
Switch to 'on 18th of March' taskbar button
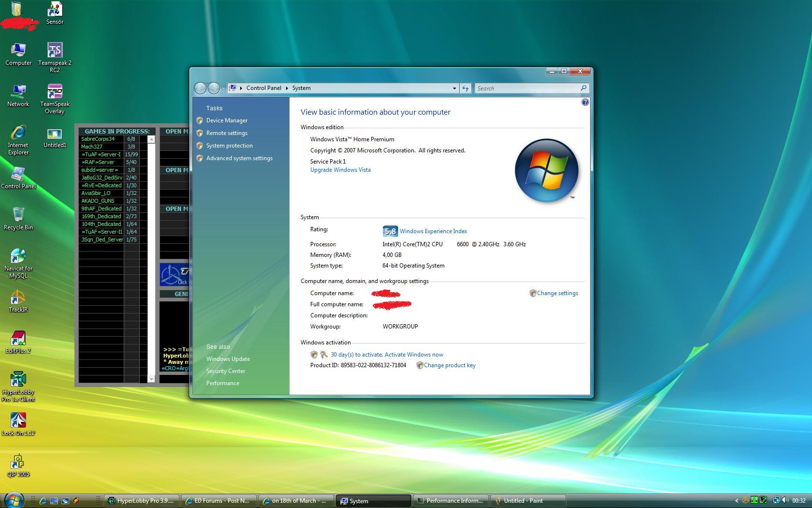pyautogui.click(x=296, y=501)
